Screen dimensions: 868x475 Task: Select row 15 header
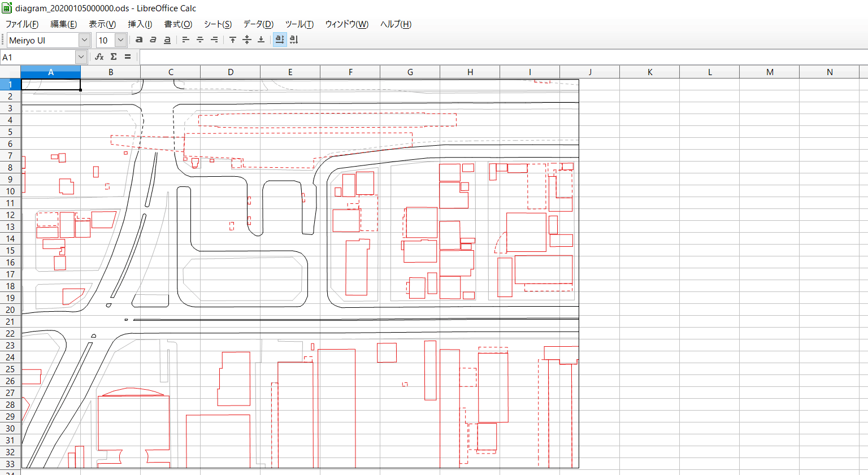coord(10,251)
